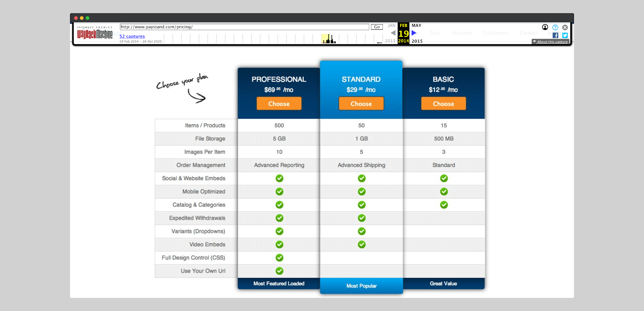This screenshot has height=311, width=644.
Task: Click the $69.95 /mo price
Action: pyautogui.click(x=279, y=90)
